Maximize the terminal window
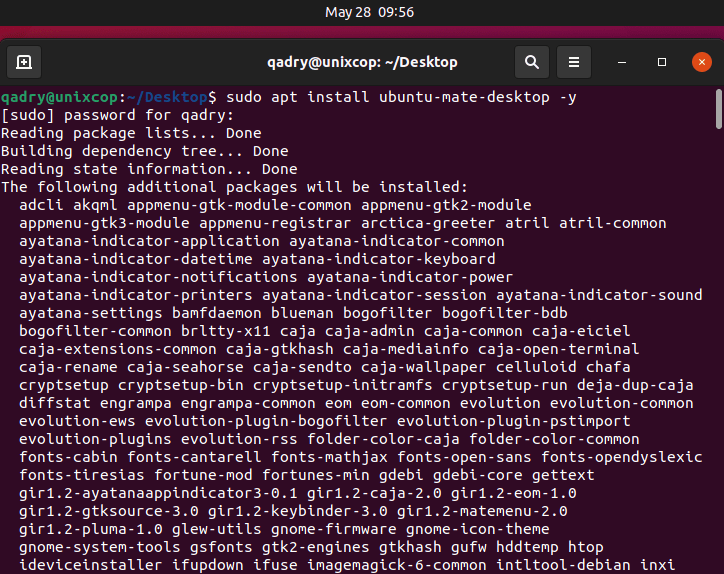 (662, 62)
